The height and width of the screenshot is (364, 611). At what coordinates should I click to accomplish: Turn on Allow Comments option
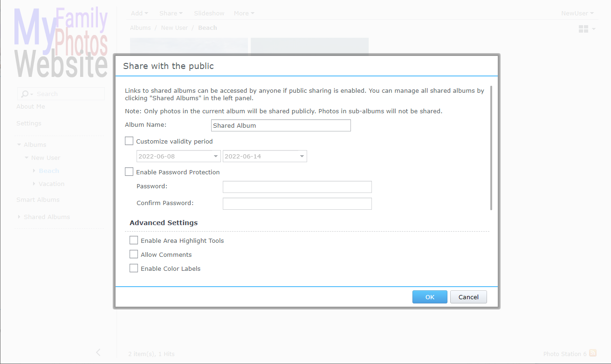[134, 254]
